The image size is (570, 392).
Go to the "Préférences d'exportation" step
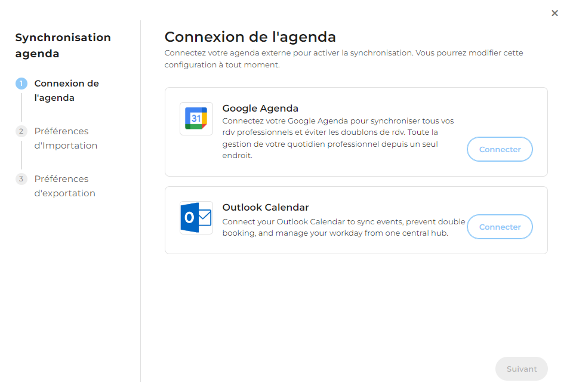pos(64,186)
